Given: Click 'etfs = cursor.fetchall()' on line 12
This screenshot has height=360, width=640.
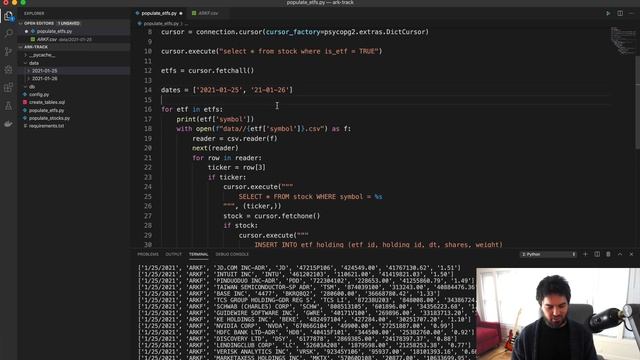Looking at the screenshot, I should [207, 71].
